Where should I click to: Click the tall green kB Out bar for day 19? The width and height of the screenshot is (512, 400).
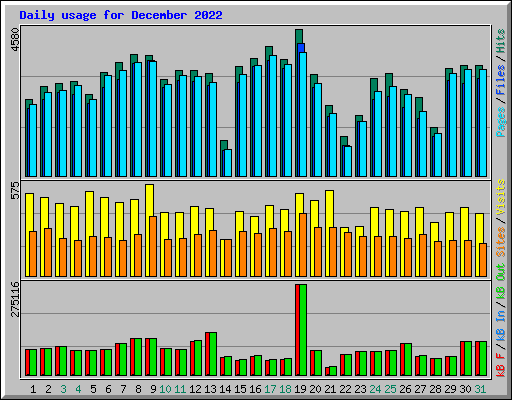[303, 330]
